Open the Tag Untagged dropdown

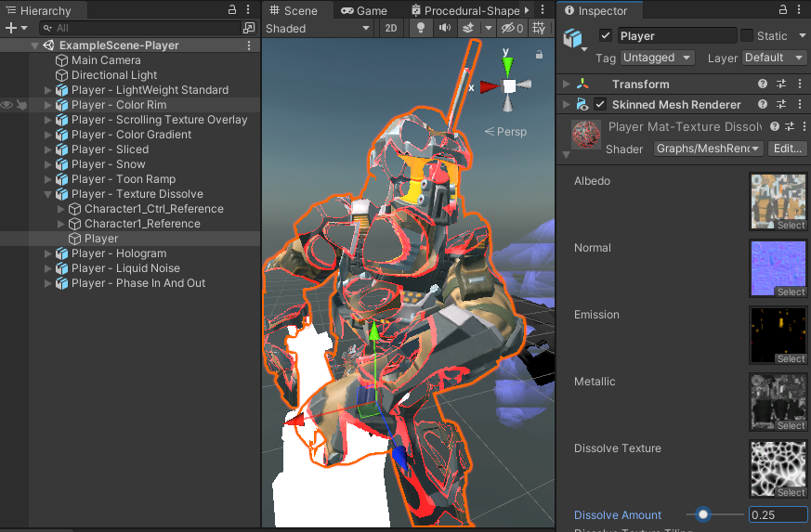click(x=657, y=58)
